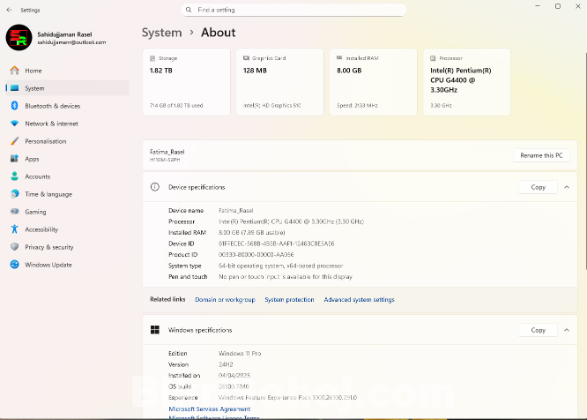Click the Network wifi icon

pyautogui.click(x=15, y=123)
